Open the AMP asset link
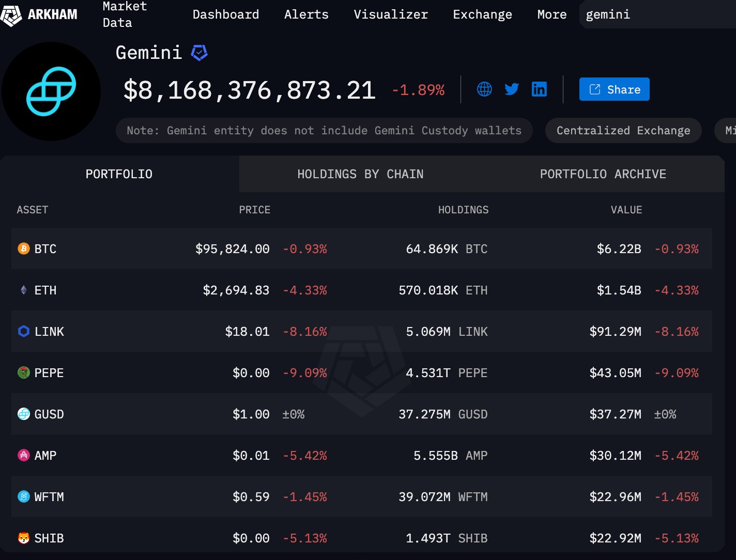This screenshot has width=736, height=560. [x=45, y=456]
